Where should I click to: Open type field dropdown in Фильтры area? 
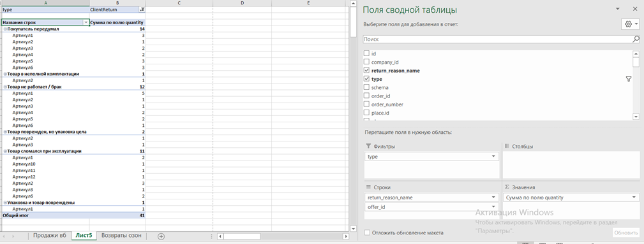(493, 157)
